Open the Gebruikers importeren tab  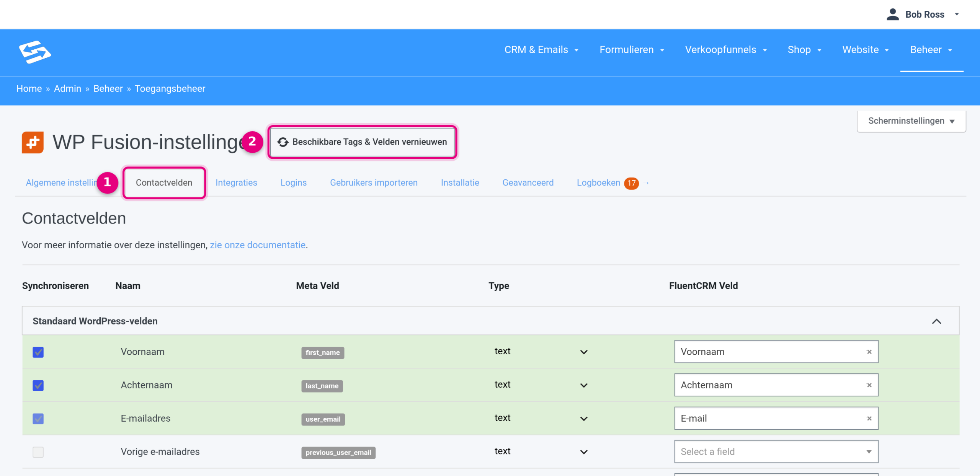(x=374, y=183)
